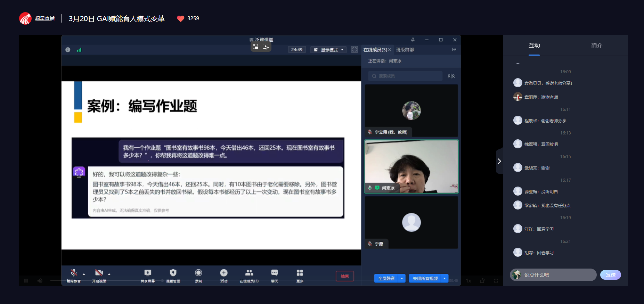Click the meeting info icon
Screen dimensions: 644x304
click(68, 50)
